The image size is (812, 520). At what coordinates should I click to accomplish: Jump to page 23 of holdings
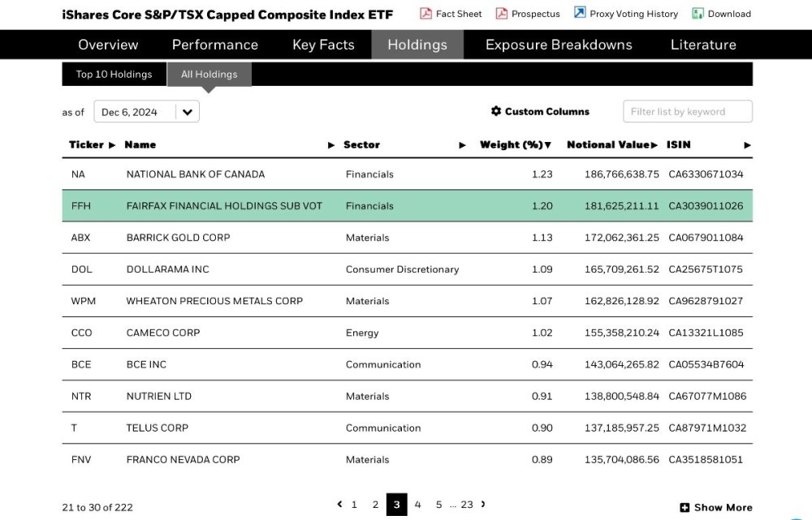click(467, 505)
